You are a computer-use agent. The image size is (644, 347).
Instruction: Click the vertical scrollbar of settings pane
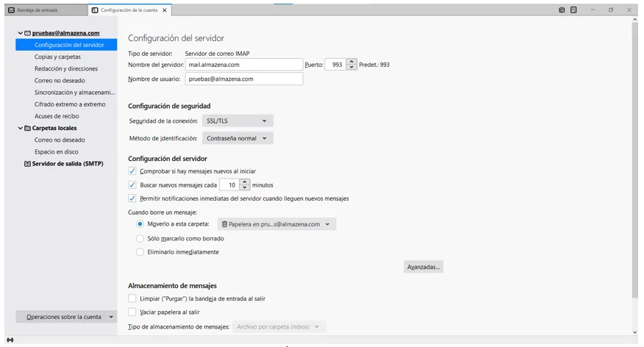coord(635,160)
